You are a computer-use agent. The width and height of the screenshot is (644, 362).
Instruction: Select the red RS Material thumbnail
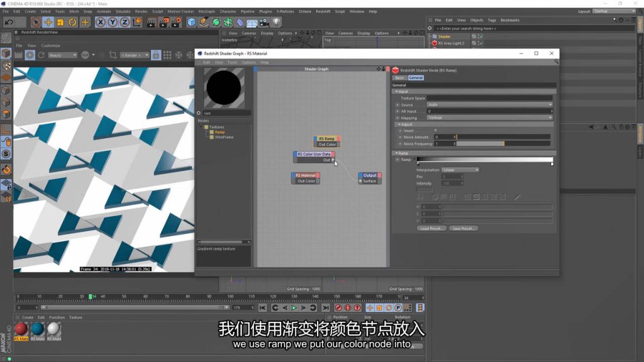(x=21, y=329)
